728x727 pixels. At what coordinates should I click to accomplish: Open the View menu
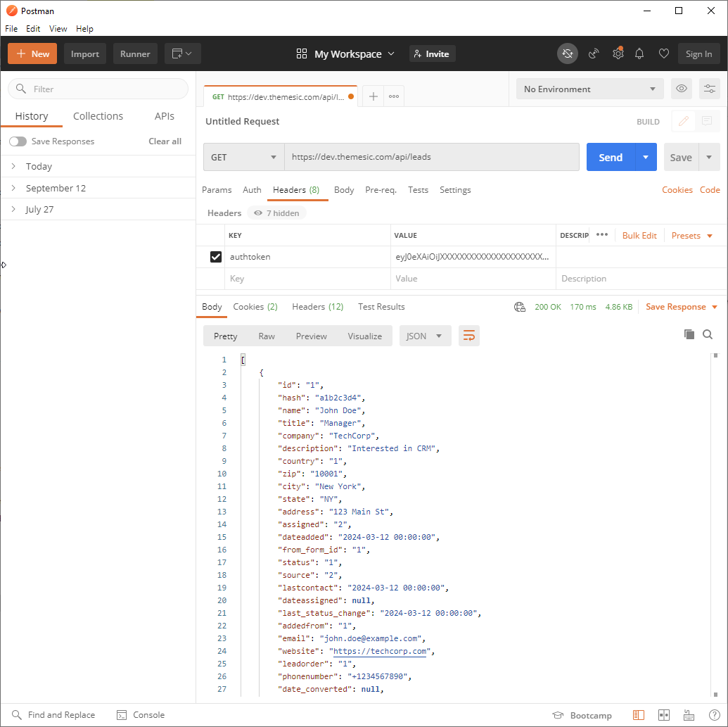[x=58, y=29]
